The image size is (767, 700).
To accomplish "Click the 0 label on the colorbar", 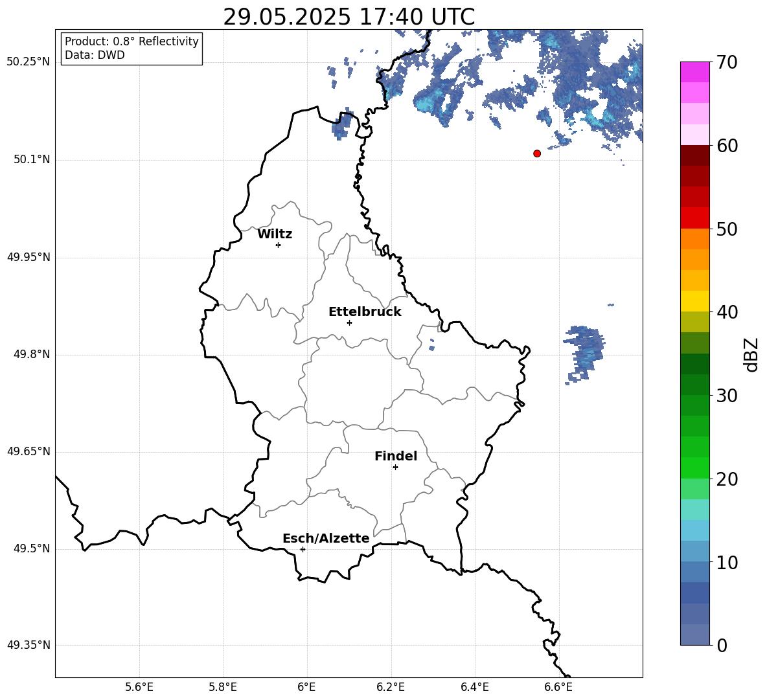I will (722, 646).
